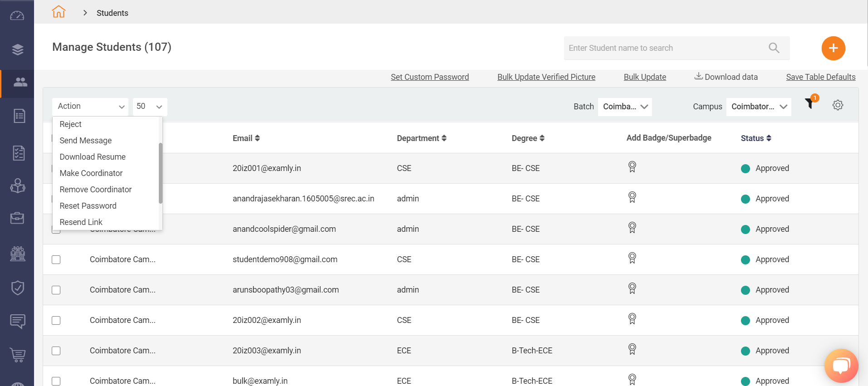Click the Add Badge/Superbadge column header

coord(669,138)
